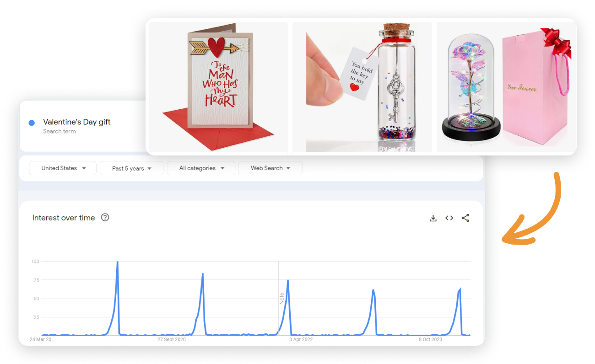Download the Interest over time data
This screenshot has height=364, width=595.
[x=433, y=218]
